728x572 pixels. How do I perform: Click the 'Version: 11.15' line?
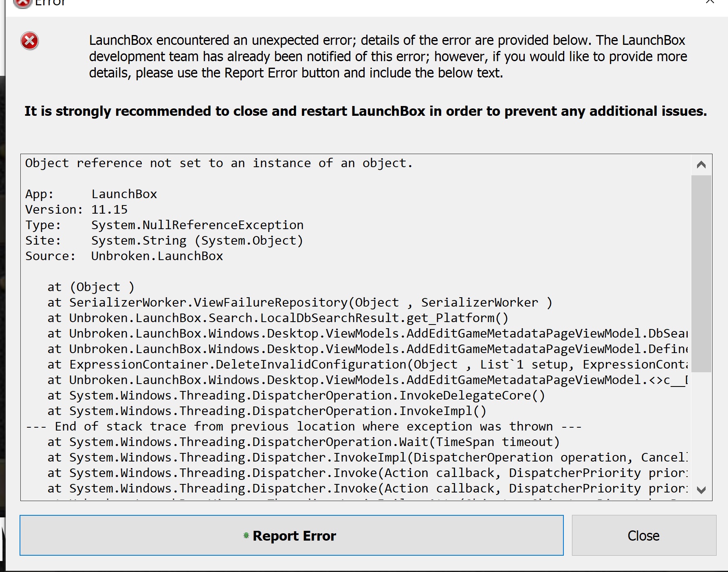point(77,210)
